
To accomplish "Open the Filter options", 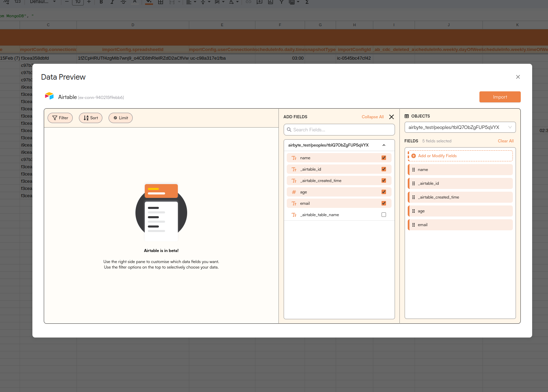I will [x=60, y=118].
